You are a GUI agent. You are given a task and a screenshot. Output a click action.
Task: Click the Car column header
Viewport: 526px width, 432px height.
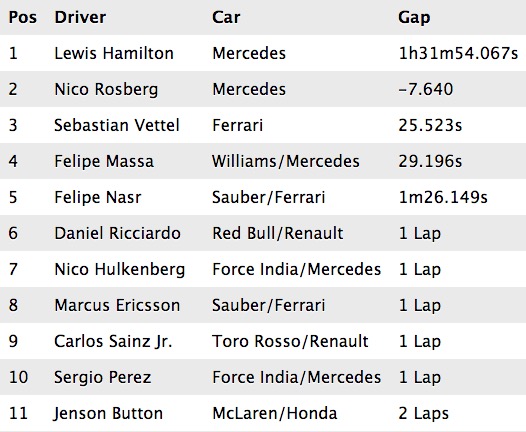pos(226,17)
